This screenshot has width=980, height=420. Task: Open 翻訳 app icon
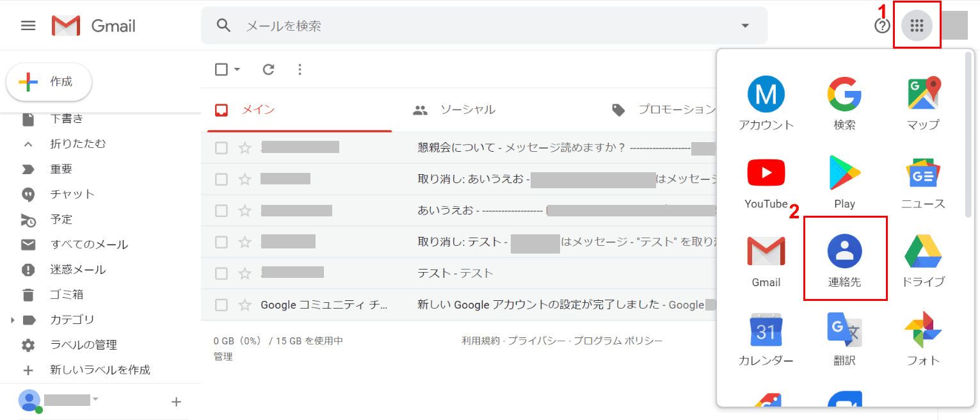[x=844, y=339]
